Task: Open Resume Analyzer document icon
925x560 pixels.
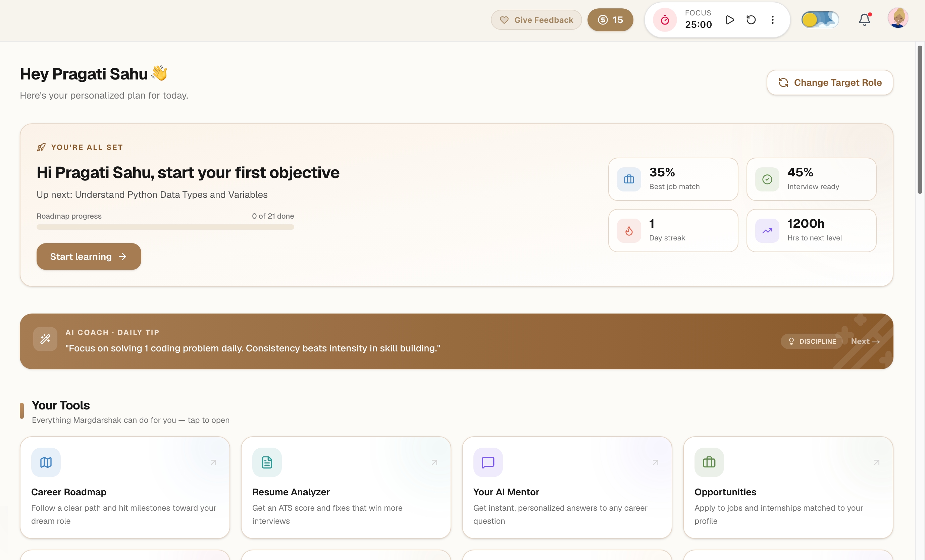Action: tap(267, 462)
